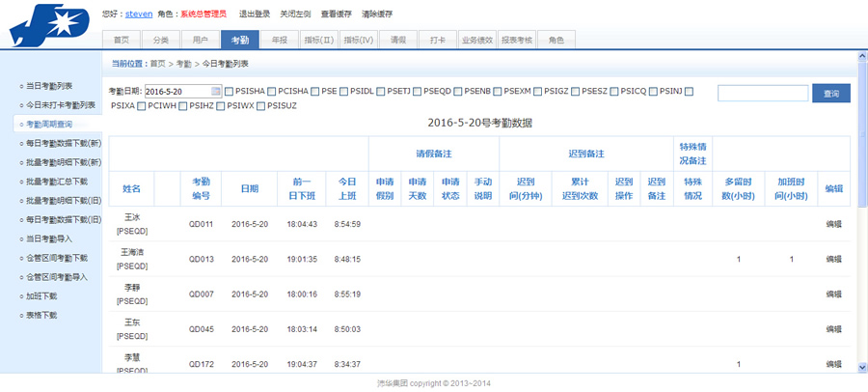Toggle the PSISUZ checkbox

(260, 106)
